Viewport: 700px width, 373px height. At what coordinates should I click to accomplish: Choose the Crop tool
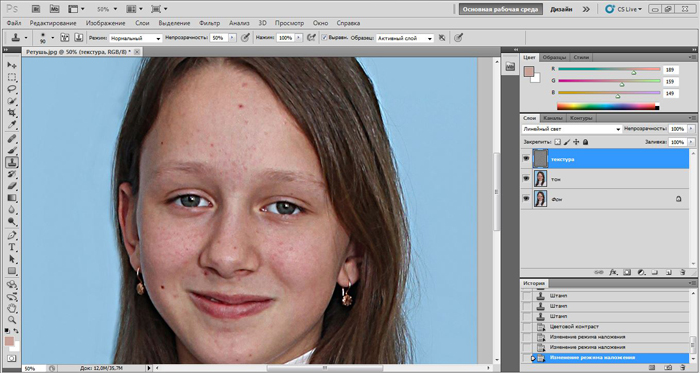(12, 113)
